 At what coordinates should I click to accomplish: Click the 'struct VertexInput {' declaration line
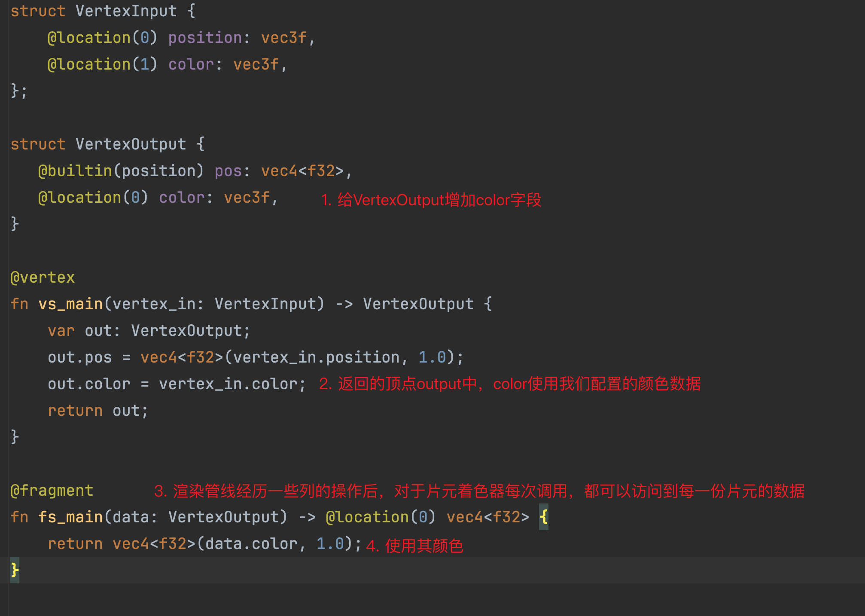(103, 11)
